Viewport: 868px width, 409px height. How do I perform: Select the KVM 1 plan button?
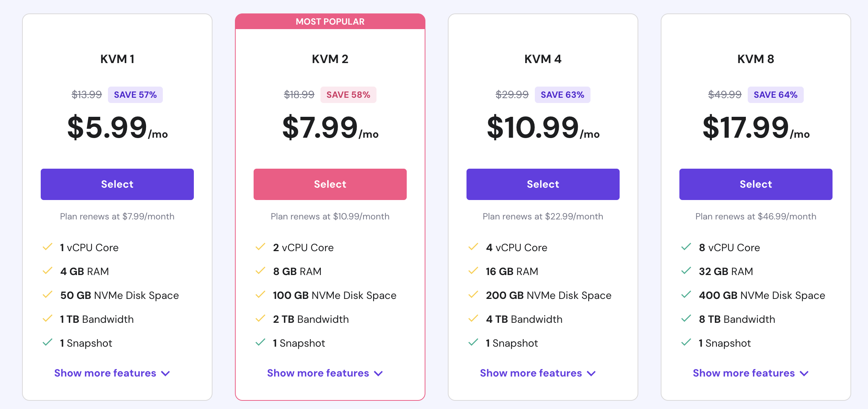coord(117,184)
